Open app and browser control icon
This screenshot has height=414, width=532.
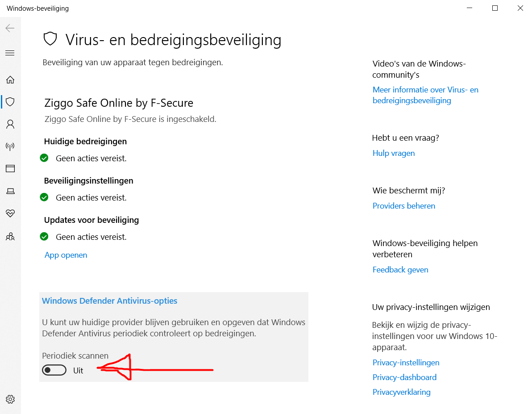tap(10, 169)
